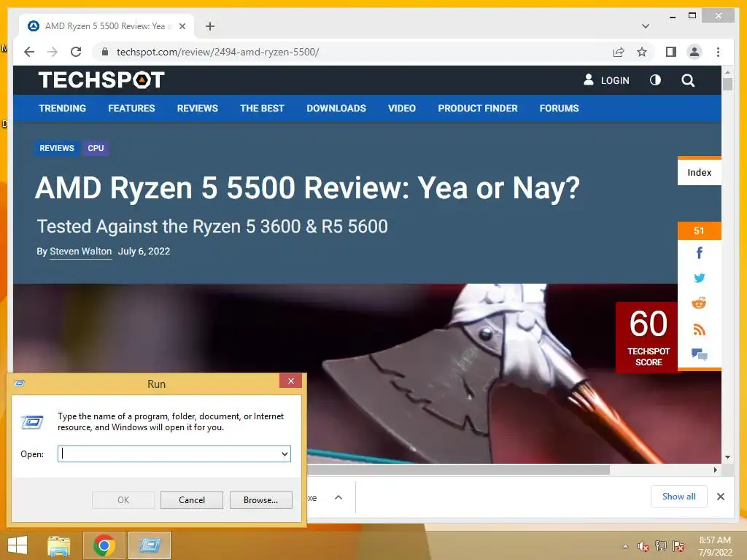Share article on Facebook
The width and height of the screenshot is (747, 560).
(x=700, y=253)
